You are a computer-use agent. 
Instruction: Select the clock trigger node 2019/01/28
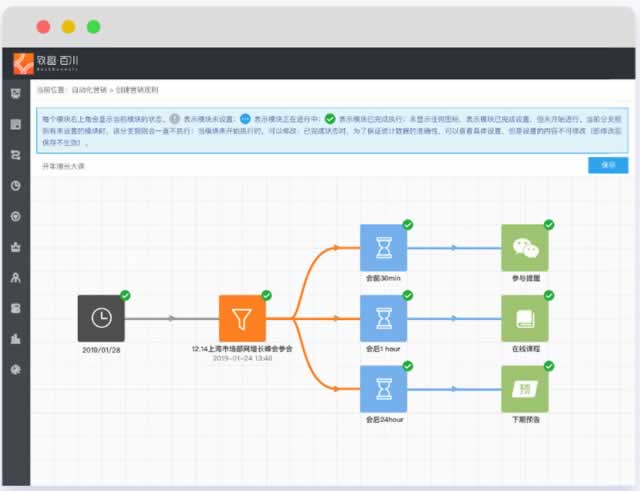pyautogui.click(x=101, y=318)
